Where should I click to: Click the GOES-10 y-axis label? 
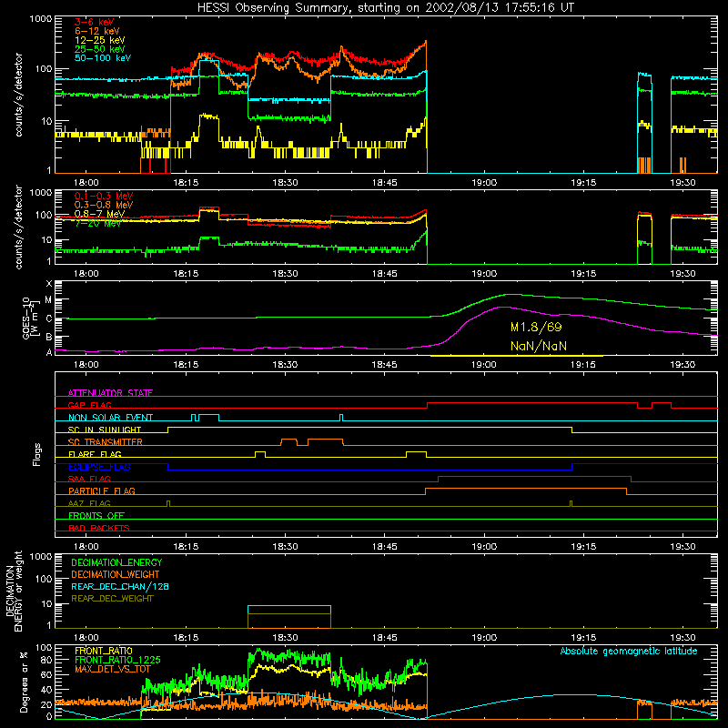(x=30, y=318)
